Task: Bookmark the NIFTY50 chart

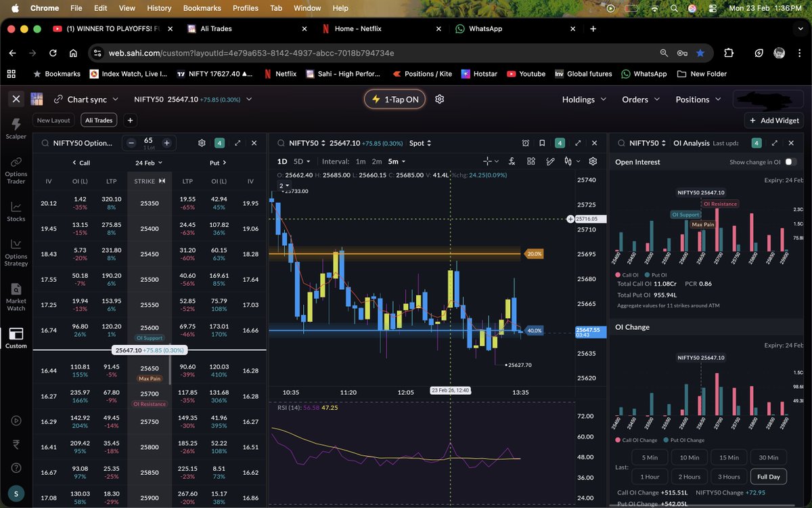Action: tap(542, 143)
